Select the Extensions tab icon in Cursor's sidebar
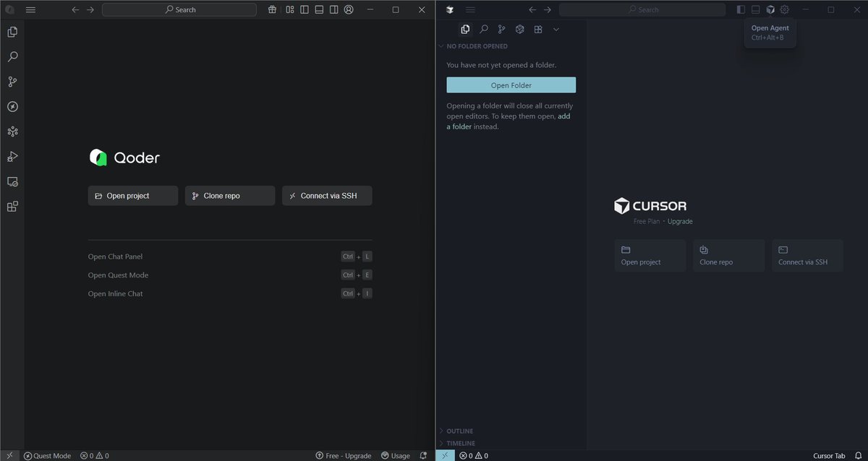868x461 pixels. pos(538,30)
